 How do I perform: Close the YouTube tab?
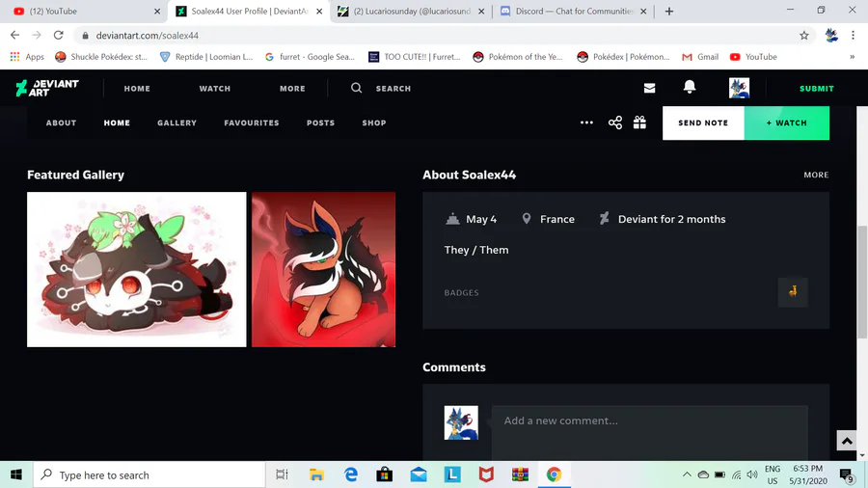157,11
